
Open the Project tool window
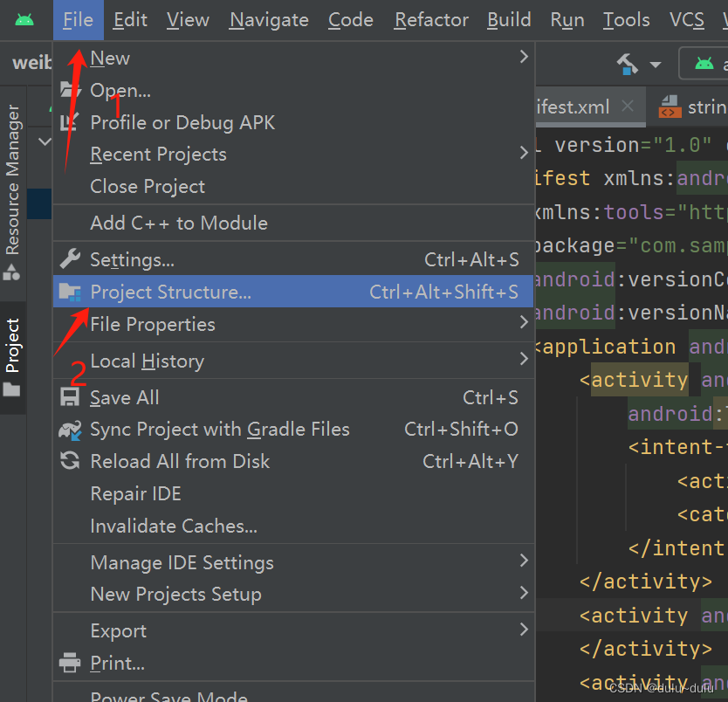12,356
